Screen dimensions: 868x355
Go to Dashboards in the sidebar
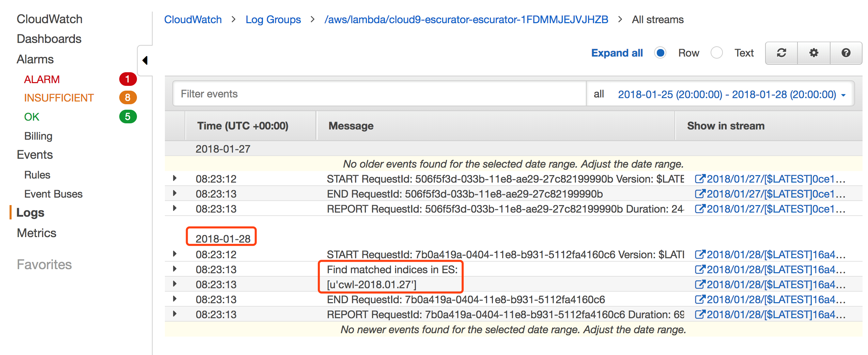49,39
